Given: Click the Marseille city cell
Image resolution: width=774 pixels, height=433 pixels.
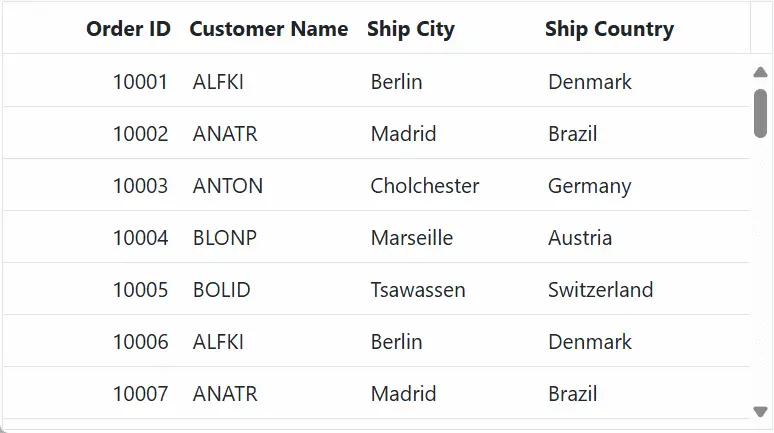Looking at the screenshot, I should coord(412,238).
